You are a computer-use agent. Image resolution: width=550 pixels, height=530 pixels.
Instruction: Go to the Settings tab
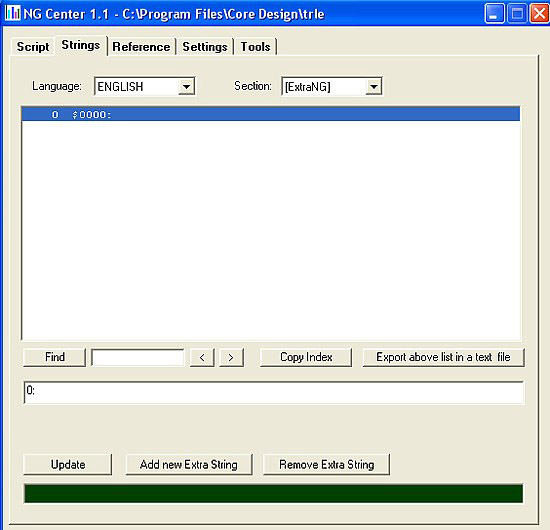coord(205,47)
